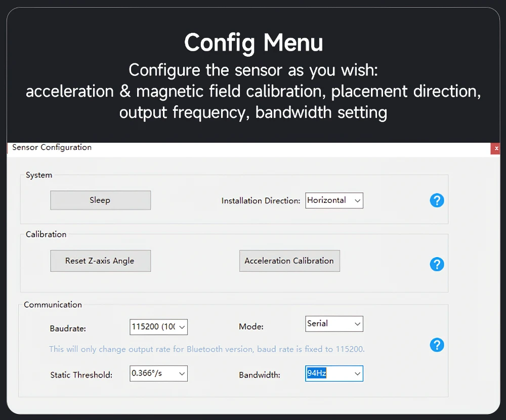Open the Mode dropdown showing Serial

coord(334,324)
